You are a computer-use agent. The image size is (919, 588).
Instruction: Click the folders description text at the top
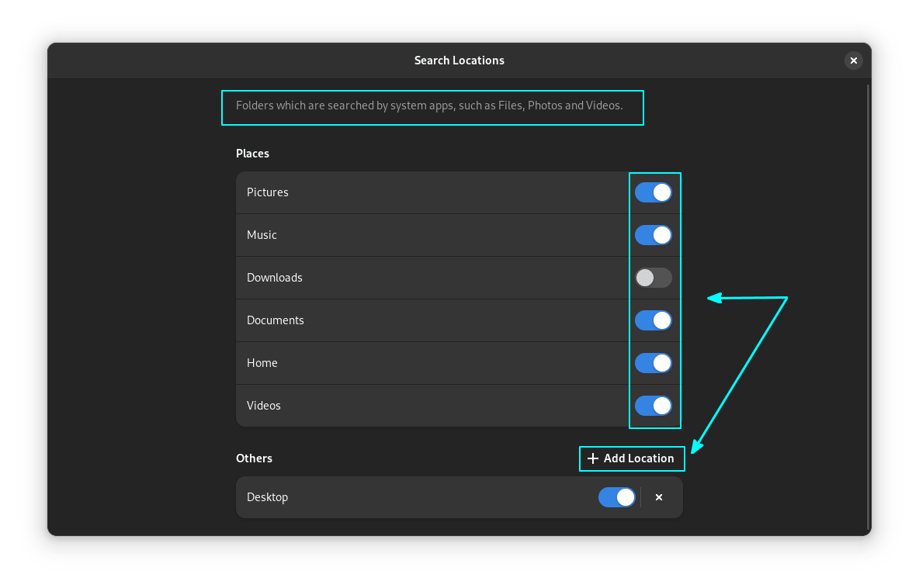click(x=429, y=105)
